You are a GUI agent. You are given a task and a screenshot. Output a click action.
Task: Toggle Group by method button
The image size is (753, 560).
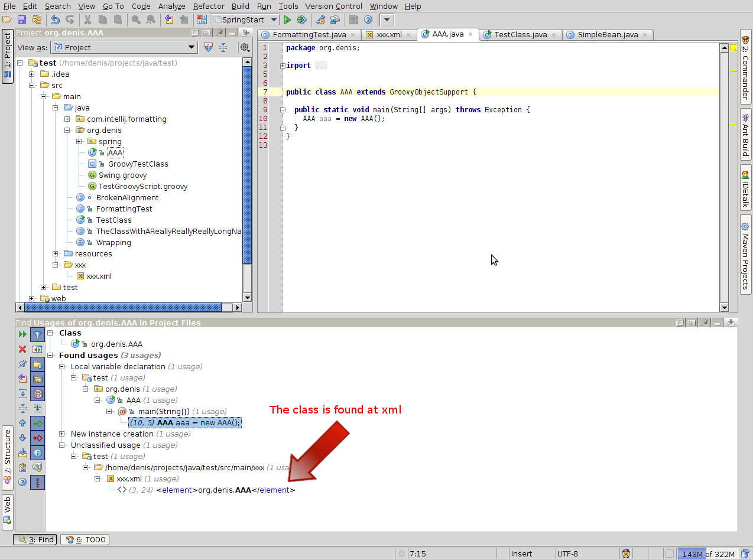coord(38,393)
